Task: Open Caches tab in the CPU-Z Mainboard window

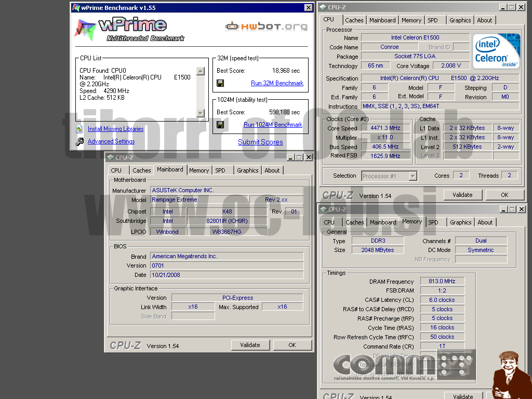Action: pos(141,170)
